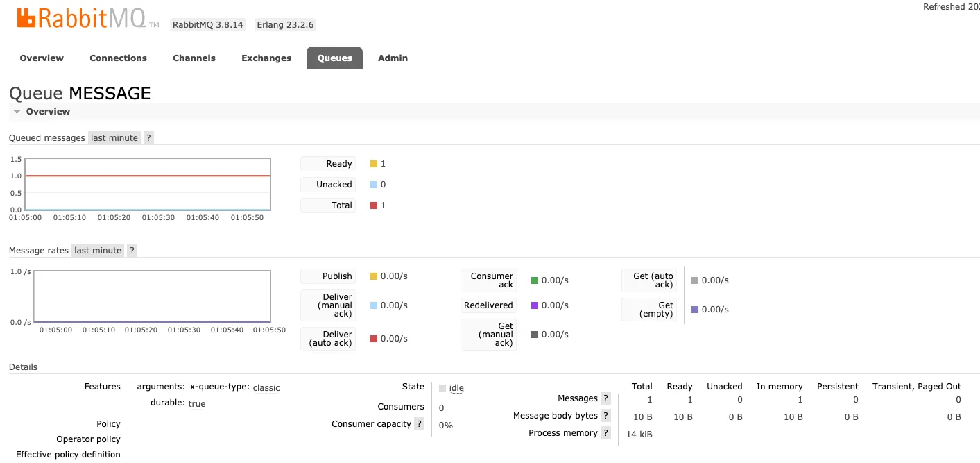Click the 14 kiB process memory value
Viewport: 980px width, 463px height.
[639, 435]
